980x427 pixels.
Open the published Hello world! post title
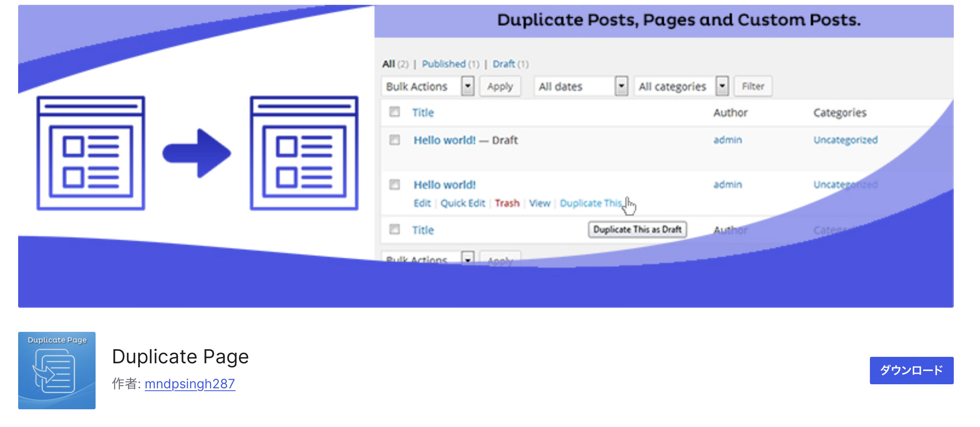[444, 185]
